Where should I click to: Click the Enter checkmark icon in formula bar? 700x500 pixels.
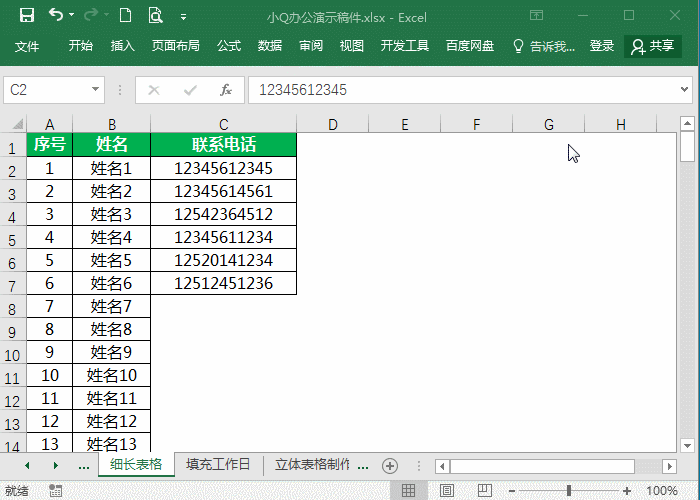[x=190, y=90]
